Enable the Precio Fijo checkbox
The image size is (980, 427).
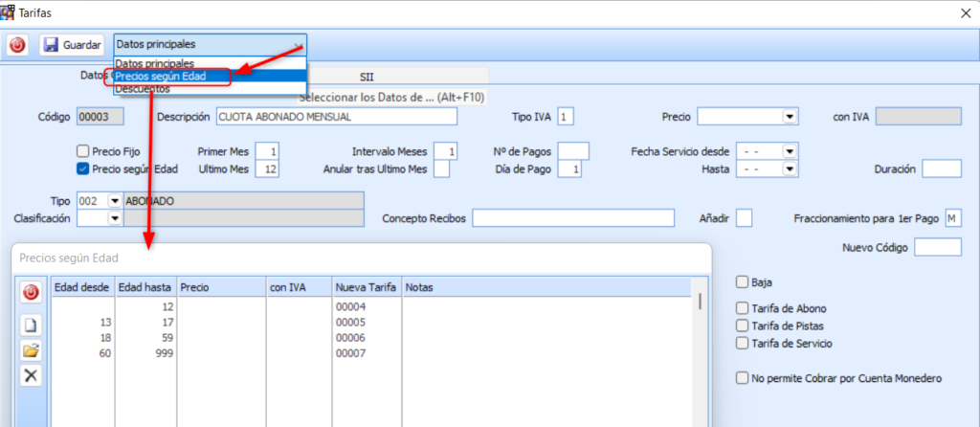(x=82, y=151)
